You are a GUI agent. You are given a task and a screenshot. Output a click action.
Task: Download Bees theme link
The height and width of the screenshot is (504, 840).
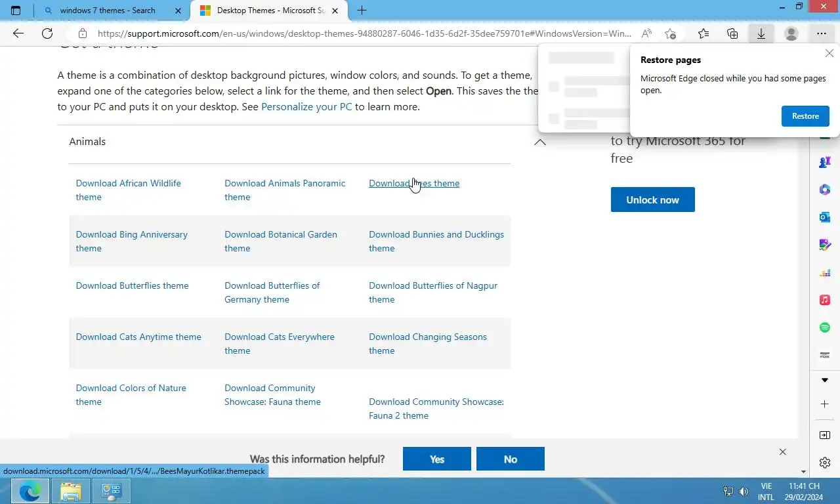point(414,183)
